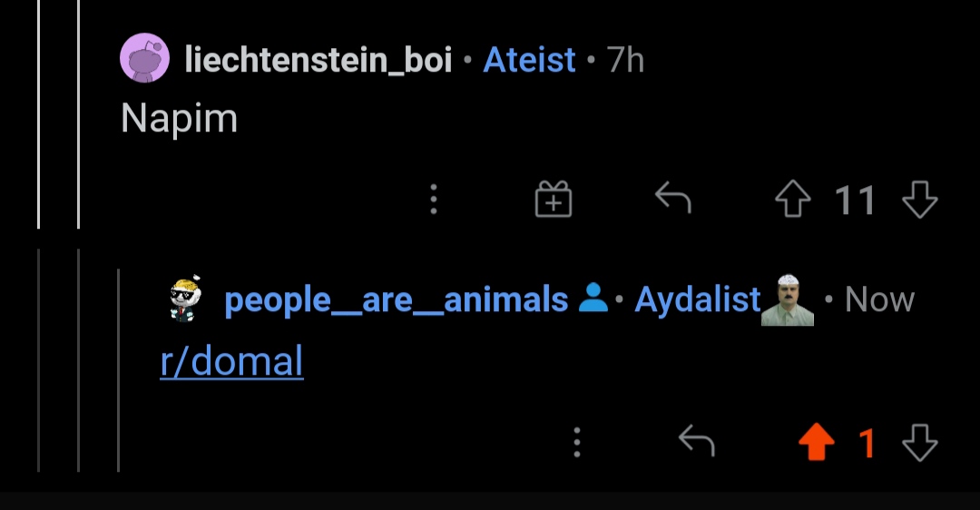Follow the r/domal subreddit link

click(x=231, y=362)
